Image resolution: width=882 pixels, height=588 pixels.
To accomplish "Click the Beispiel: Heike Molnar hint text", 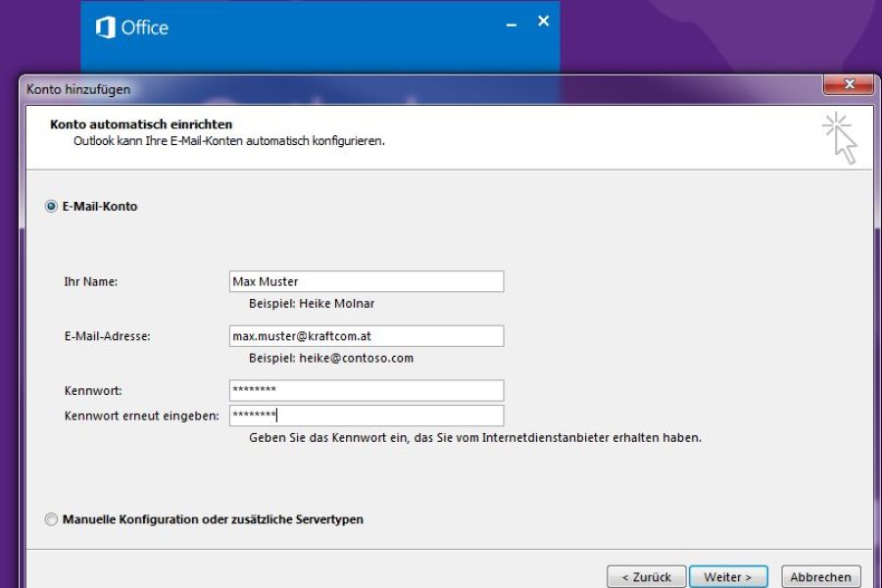I will pyautogui.click(x=312, y=304).
